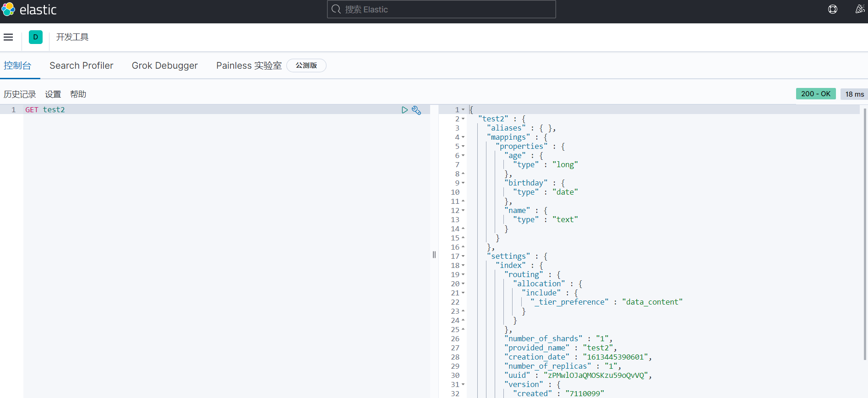Collapse index fold on line 18
Viewport: 868px width, 398px height.
pyautogui.click(x=463, y=266)
